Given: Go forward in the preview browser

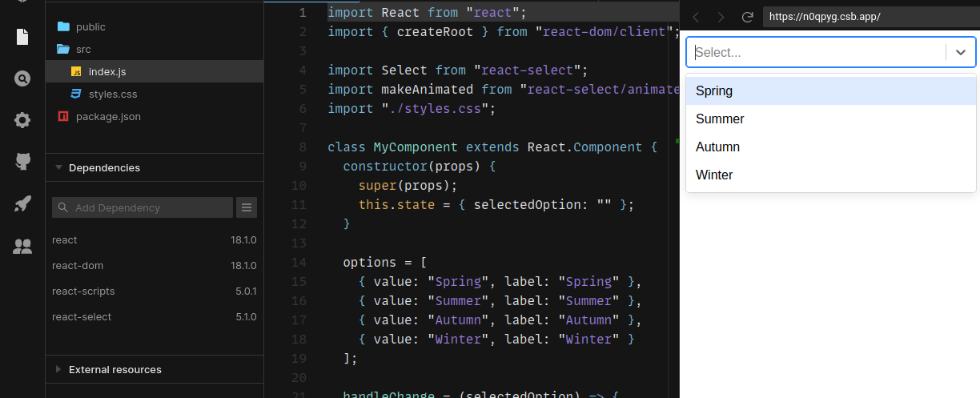Looking at the screenshot, I should 721,17.
